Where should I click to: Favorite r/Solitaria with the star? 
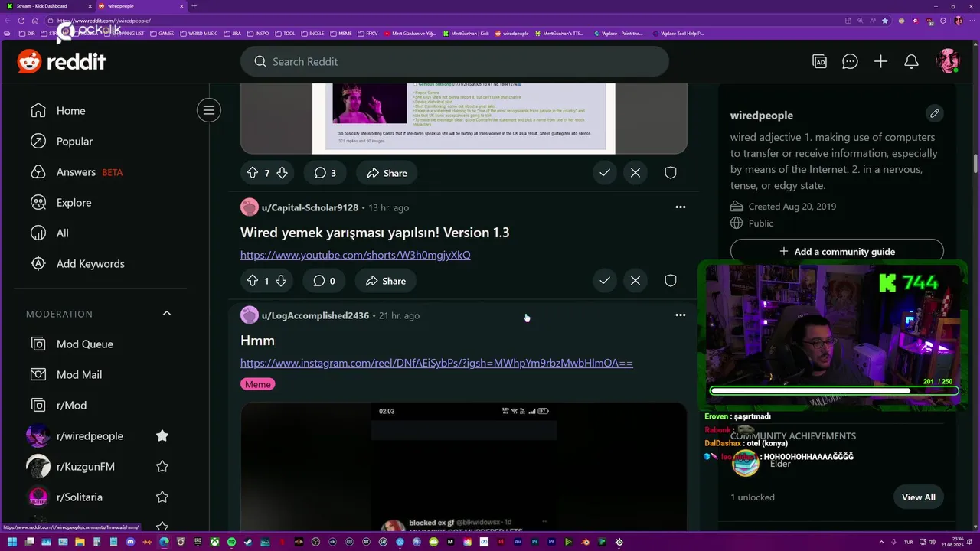[x=162, y=497]
